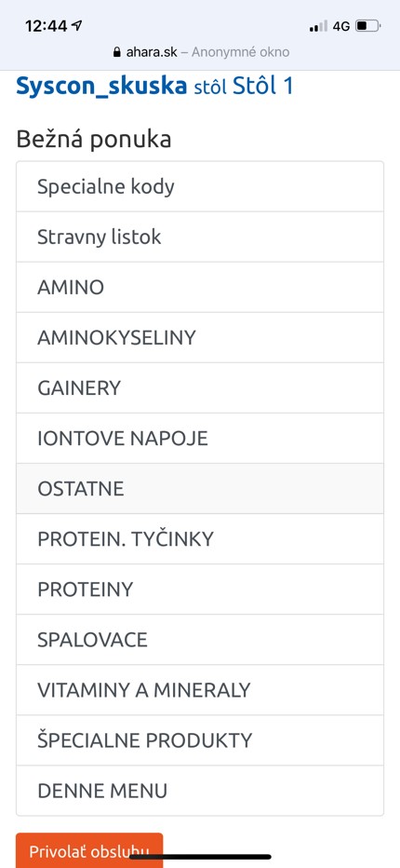400x868 pixels.
Task: Click the Syscon_skuska title link
Action: click(101, 87)
